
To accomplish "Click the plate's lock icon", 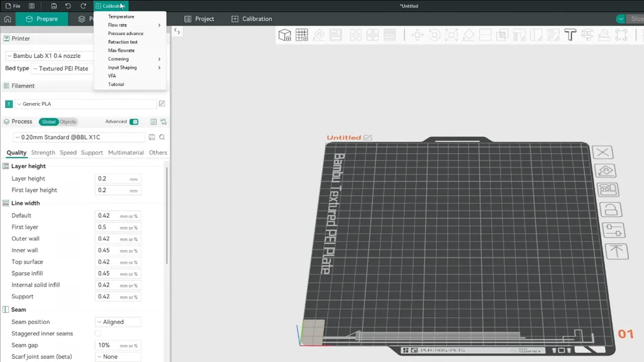I will (611, 209).
